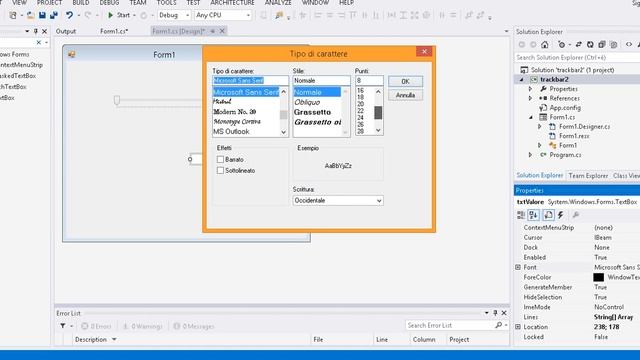The height and width of the screenshot is (360, 640).
Task: Click the Property Pages wrench icon in Properties toolbar
Action: (576, 215)
